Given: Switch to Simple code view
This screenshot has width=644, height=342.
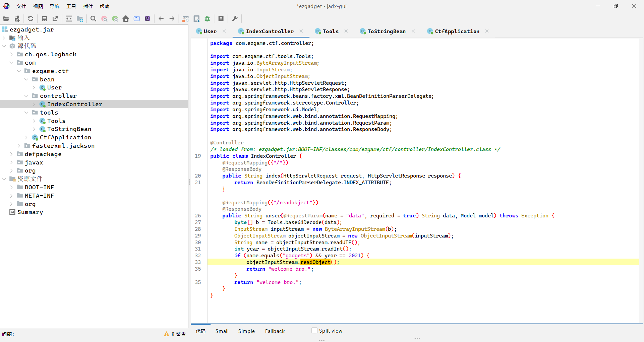Looking at the screenshot, I should (246, 331).
